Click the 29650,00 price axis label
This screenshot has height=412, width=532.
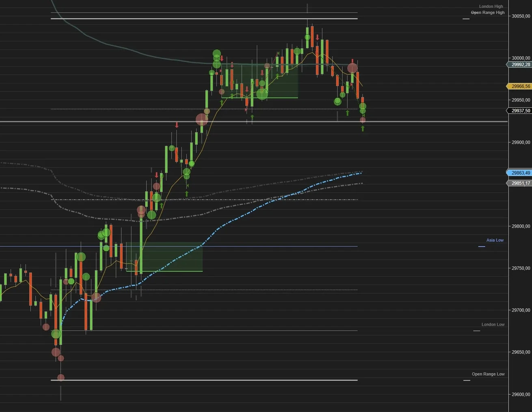521,352
